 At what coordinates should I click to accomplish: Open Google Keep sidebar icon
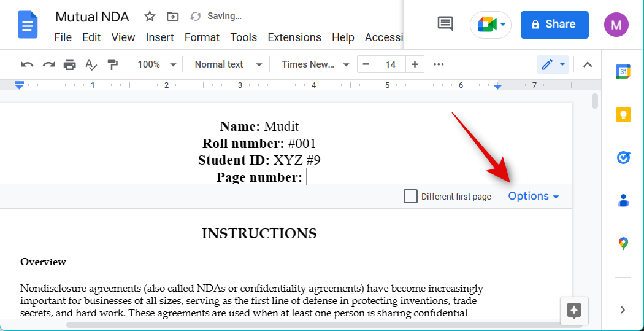coord(623,115)
